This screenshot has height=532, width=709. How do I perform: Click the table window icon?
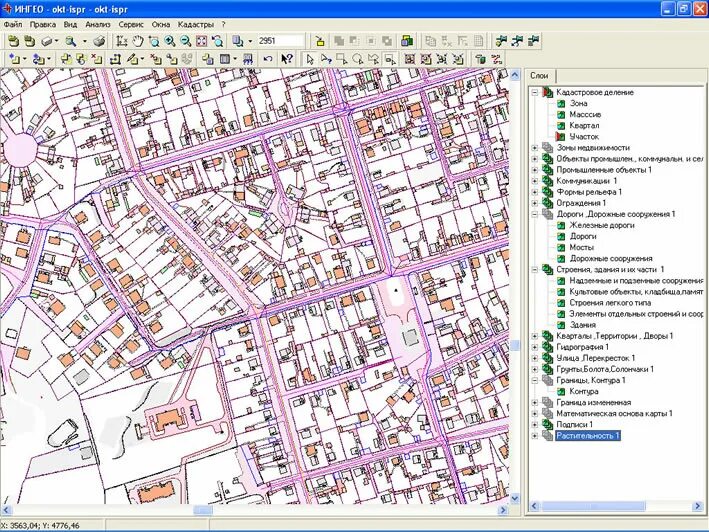[x=225, y=59]
